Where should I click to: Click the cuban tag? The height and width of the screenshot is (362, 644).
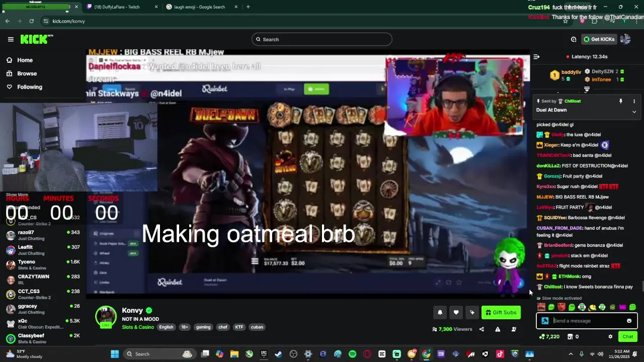pyautogui.click(x=257, y=327)
